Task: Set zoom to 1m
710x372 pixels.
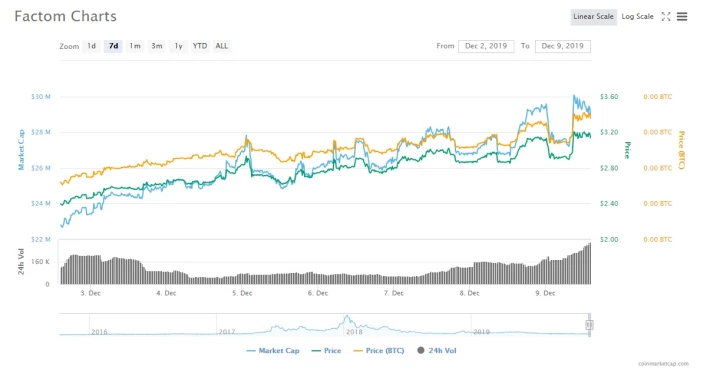Action: pyautogui.click(x=135, y=46)
